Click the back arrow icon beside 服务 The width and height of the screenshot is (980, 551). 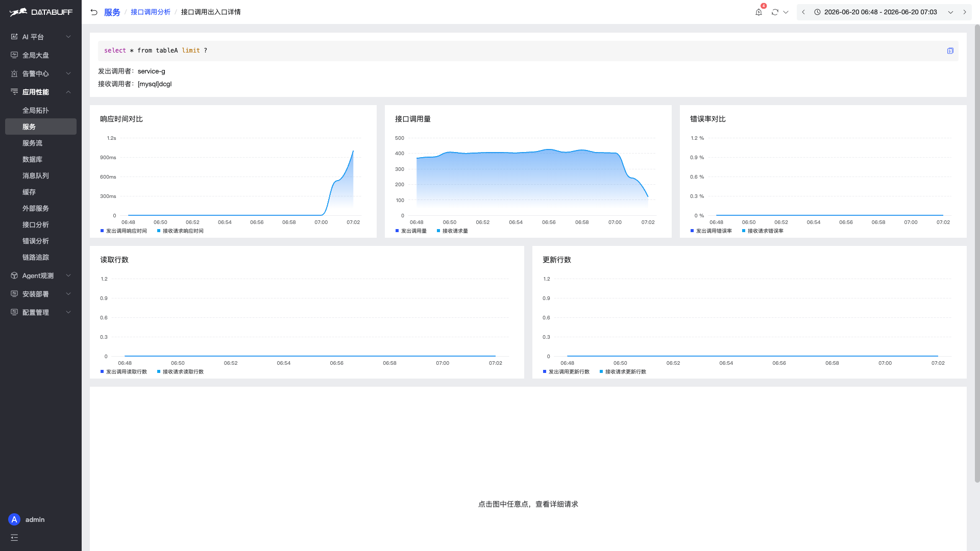94,12
